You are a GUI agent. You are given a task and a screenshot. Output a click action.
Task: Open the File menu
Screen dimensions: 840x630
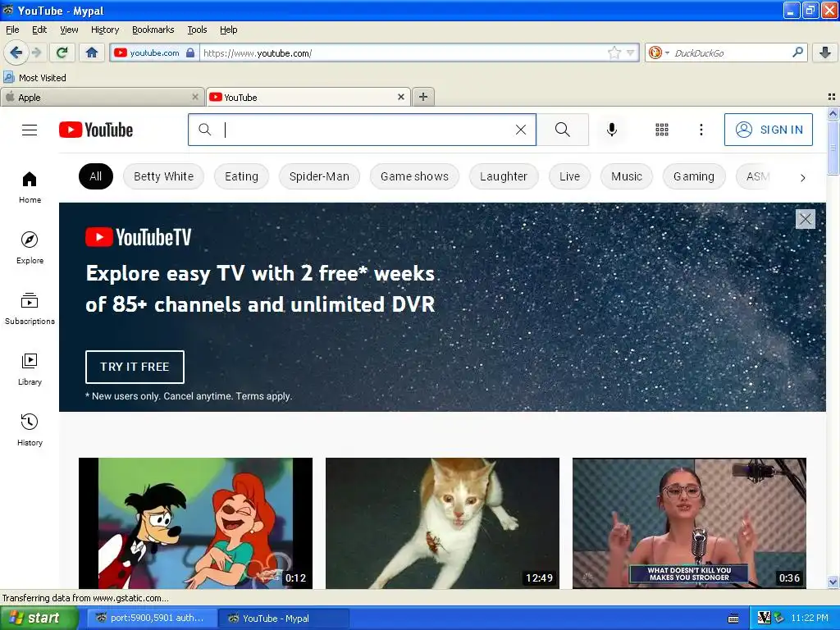(12, 30)
